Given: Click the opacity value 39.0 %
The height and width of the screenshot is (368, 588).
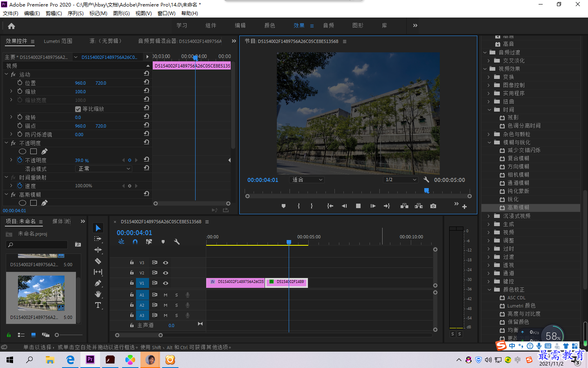Looking at the screenshot, I should click(x=82, y=160).
